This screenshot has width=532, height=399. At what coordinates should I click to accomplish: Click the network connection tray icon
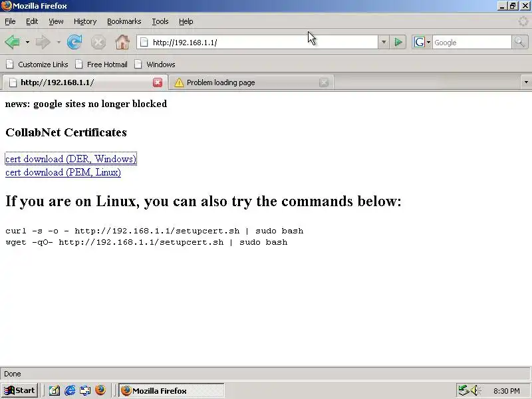(464, 390)
